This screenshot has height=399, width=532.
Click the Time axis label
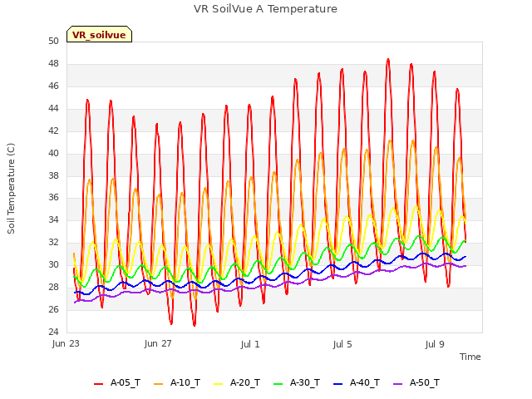coord(470,357)
